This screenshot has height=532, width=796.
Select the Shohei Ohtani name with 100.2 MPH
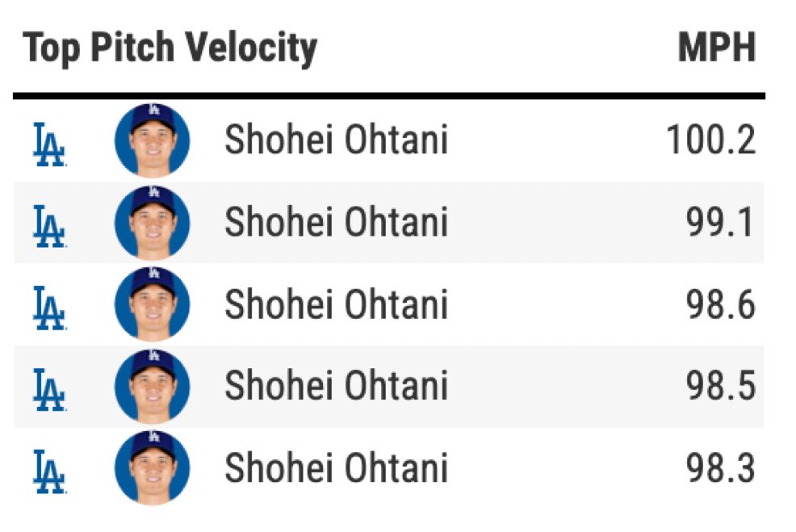coord(337,140)
